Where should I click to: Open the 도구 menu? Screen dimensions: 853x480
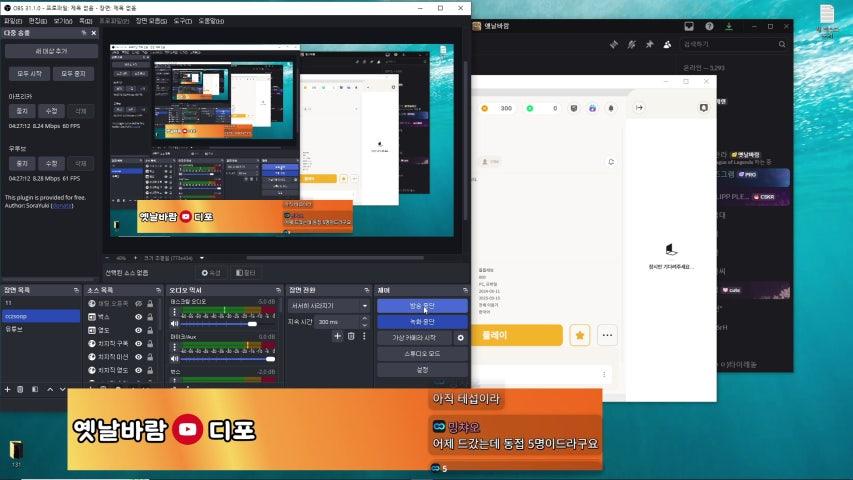[x=182, y=21]
